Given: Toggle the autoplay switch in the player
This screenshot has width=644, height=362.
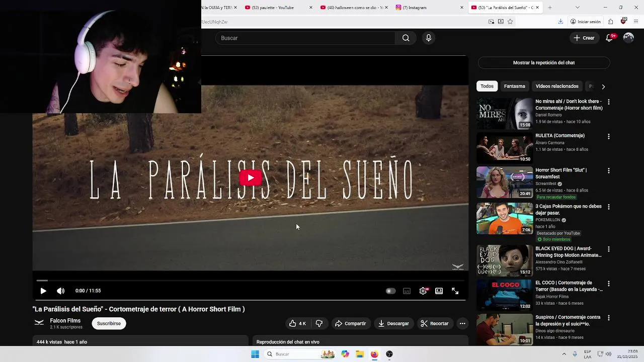Looking at the screenshot, I should 390,291.
